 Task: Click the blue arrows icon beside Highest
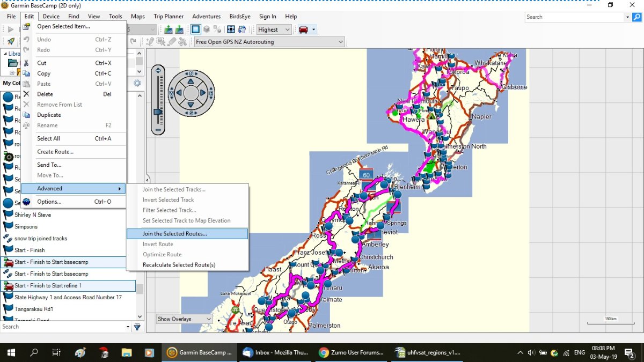point(242,29)
